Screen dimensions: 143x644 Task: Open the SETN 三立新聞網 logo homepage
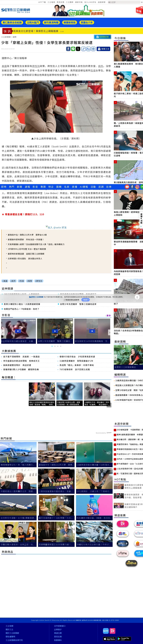point(16,10)
